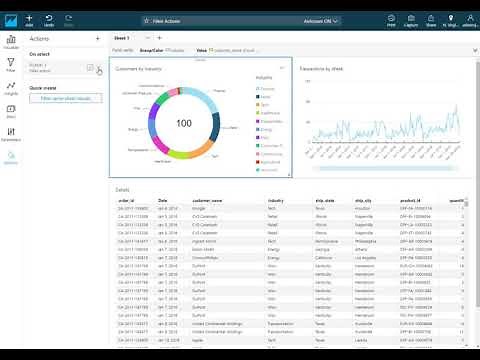The width and height of the screenshot is (480, 360).
Task: Click the dark blue Retail donut segment
Action: pos(215,127)
